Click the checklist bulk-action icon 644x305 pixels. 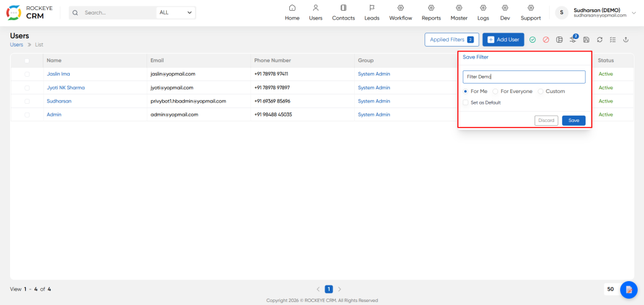pyautogui.click(x=613, y=40)
